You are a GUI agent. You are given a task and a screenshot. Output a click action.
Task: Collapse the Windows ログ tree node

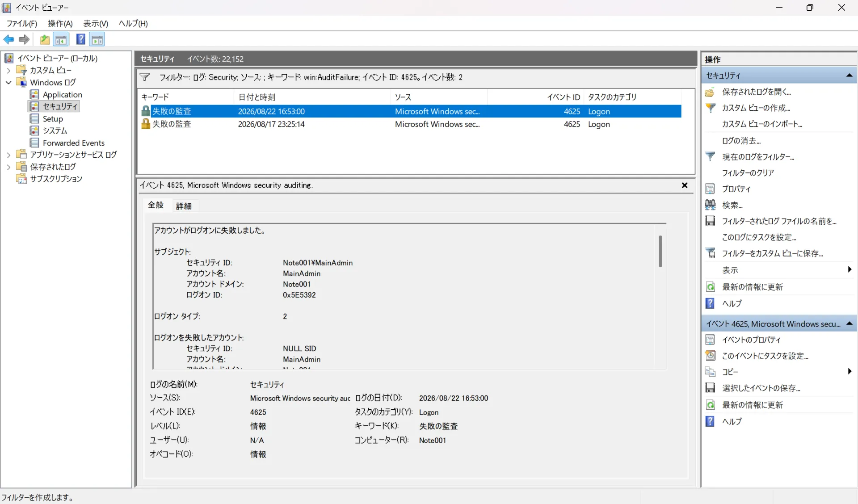[8, 83]
